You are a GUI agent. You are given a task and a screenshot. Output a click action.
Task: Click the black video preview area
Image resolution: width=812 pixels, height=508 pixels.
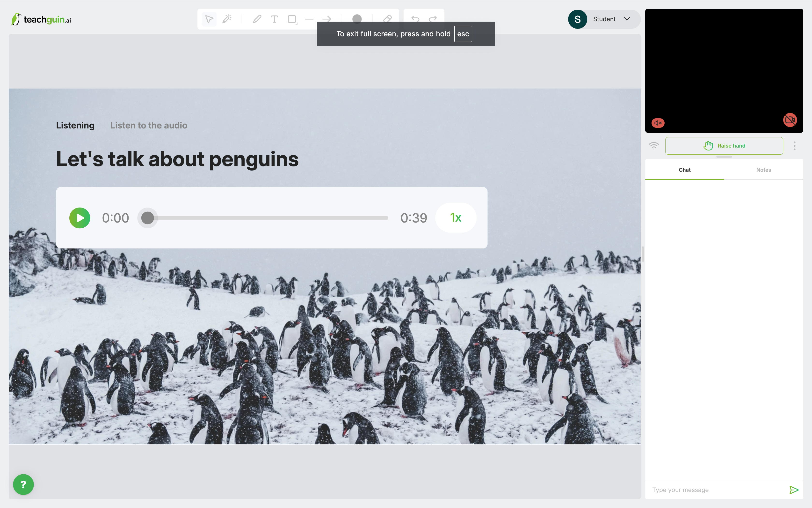click(724, 71)
